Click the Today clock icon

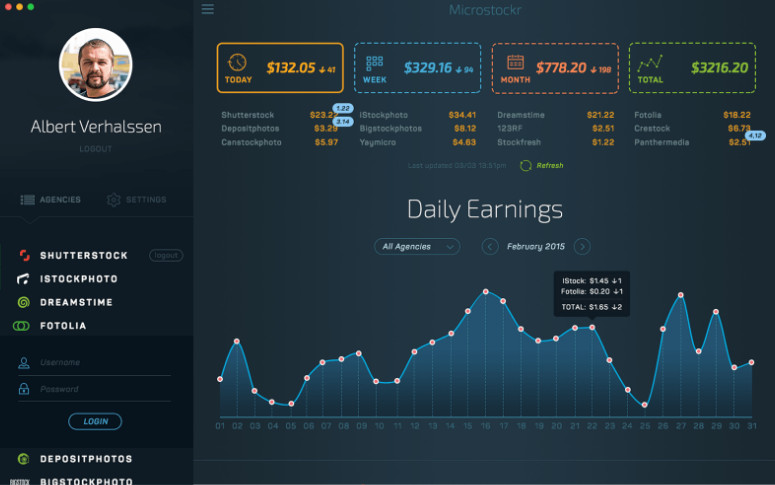click(237, 62)
